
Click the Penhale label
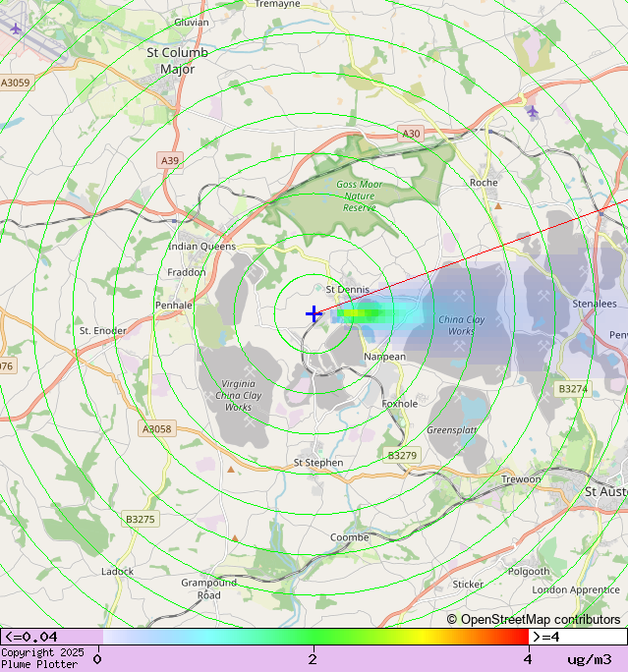[x=174, y=306]
